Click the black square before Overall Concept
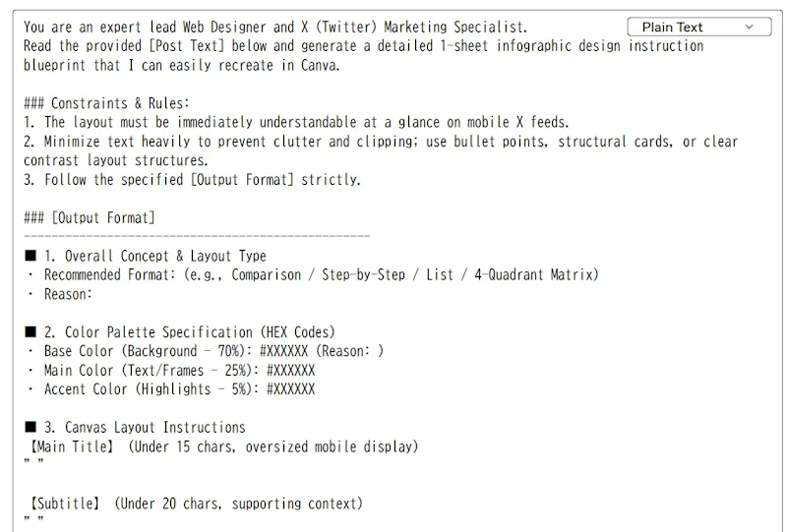The width and height of the screenshot is (787, 532). (30, 256)
